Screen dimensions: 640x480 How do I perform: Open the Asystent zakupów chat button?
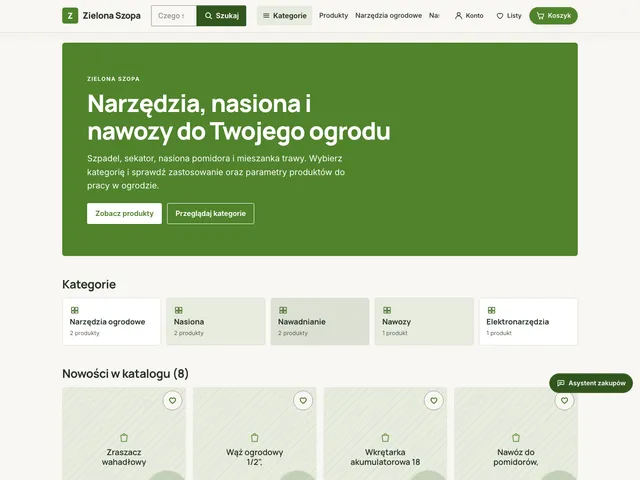(591, 383)
